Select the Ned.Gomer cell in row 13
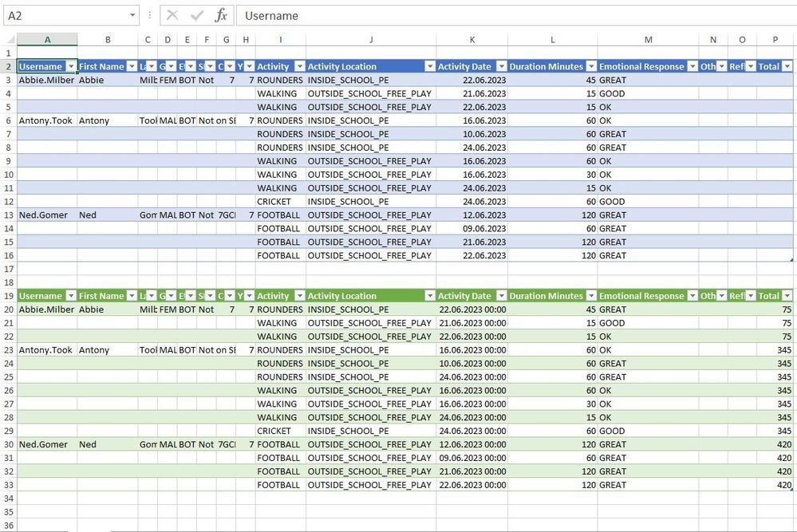The width and height of the screenshot is (797, 532). (47, 215)
